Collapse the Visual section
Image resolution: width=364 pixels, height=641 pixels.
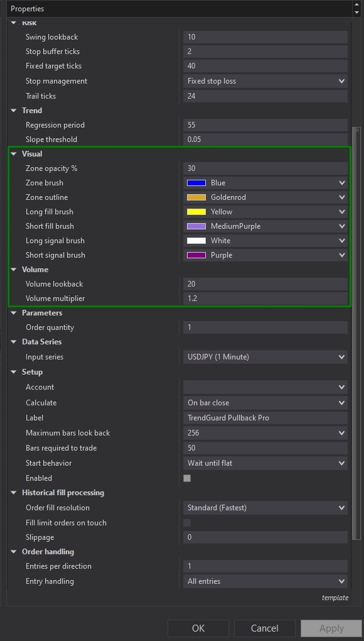coord(14,153)
